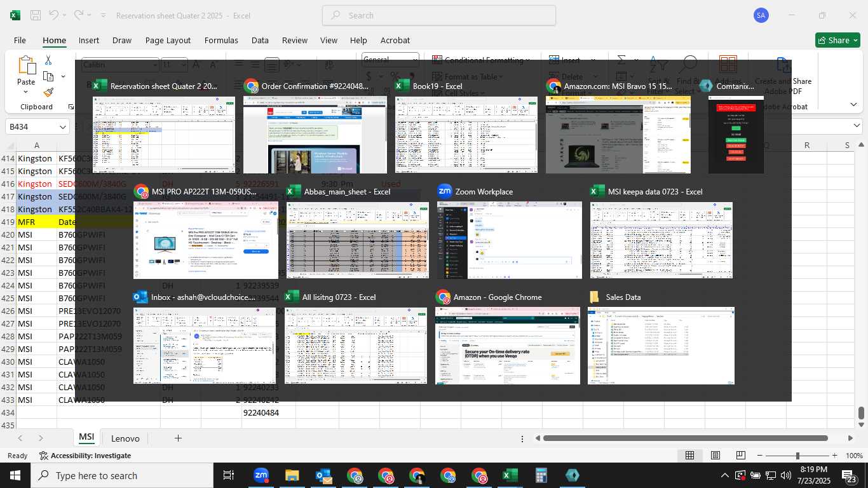Switch to Normal view in status bar

tap(689, 456)
